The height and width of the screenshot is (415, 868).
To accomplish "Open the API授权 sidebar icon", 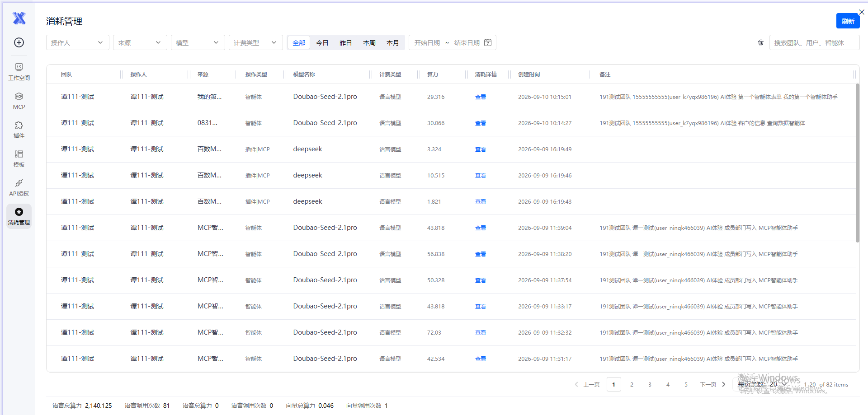I will tap(19, 187).
